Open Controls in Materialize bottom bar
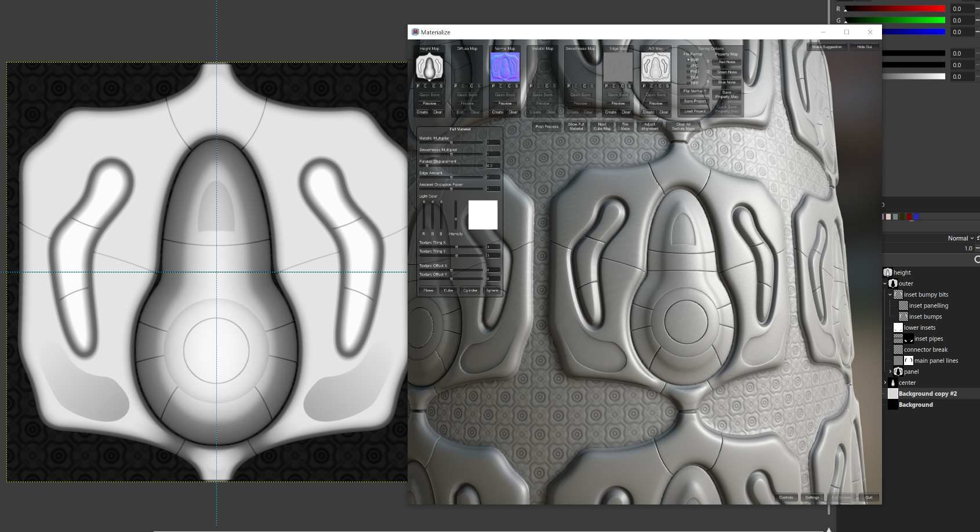 (786, 497)
